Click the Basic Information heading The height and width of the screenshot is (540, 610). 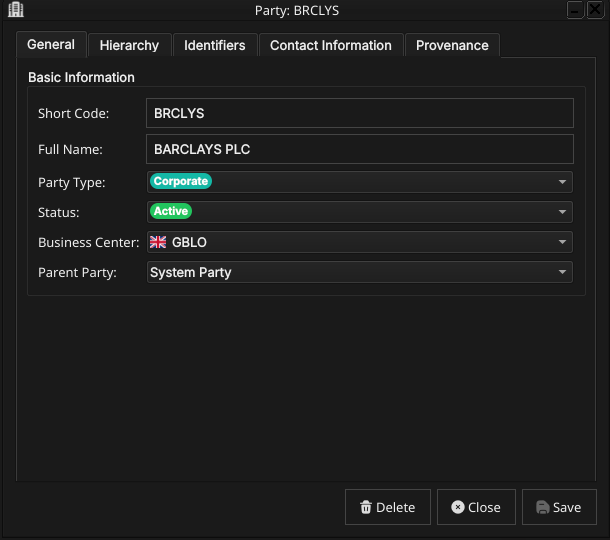tap(81, 77)
